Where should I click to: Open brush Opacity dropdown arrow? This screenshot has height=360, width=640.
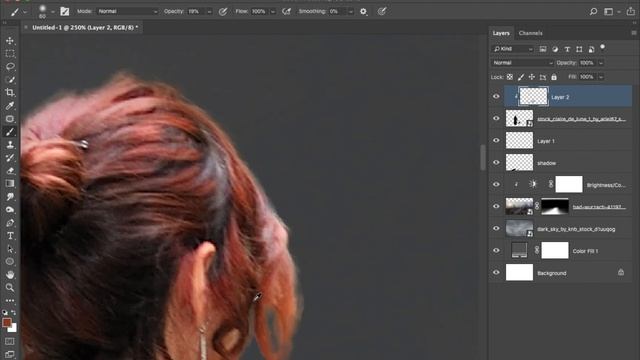pyautogui.click(x=209, y=12)
